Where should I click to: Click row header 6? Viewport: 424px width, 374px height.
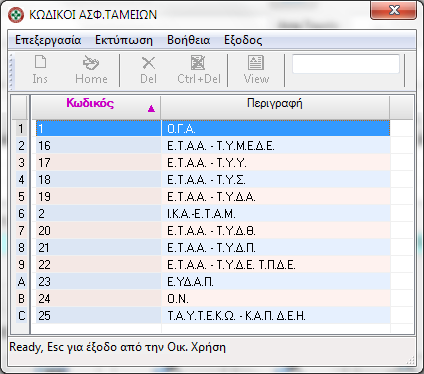point(21,214)
